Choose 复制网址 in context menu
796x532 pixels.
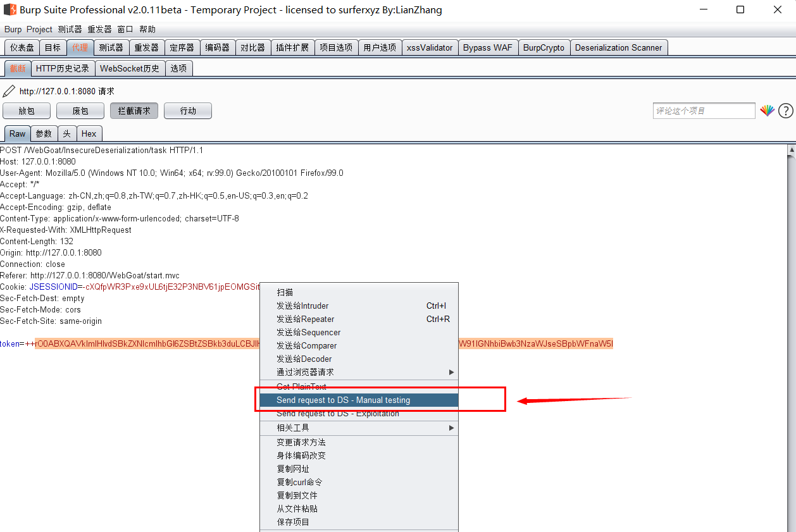tap(359, 469)
